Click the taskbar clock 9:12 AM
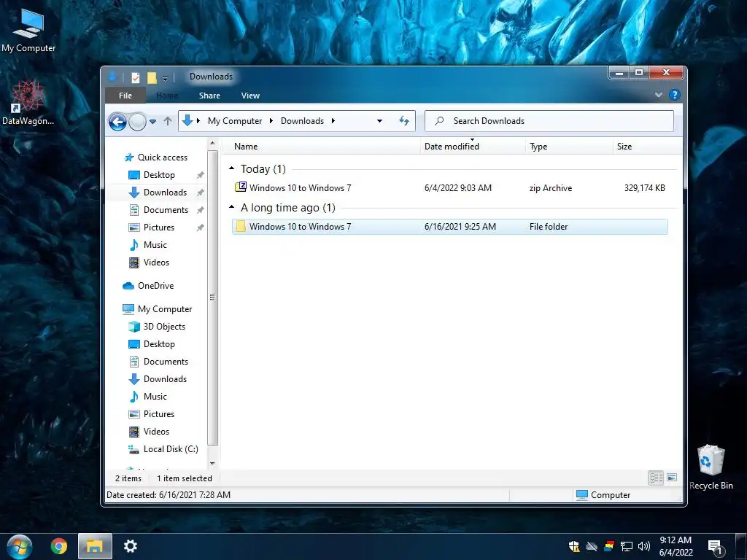The image size is (747, 560). tap(676, 546)
